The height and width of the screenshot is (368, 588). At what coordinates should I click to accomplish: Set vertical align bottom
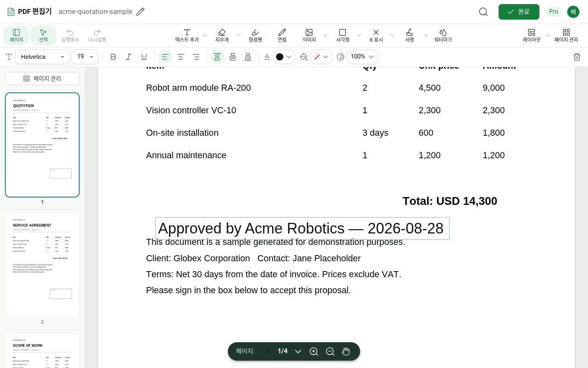[248, 57]
